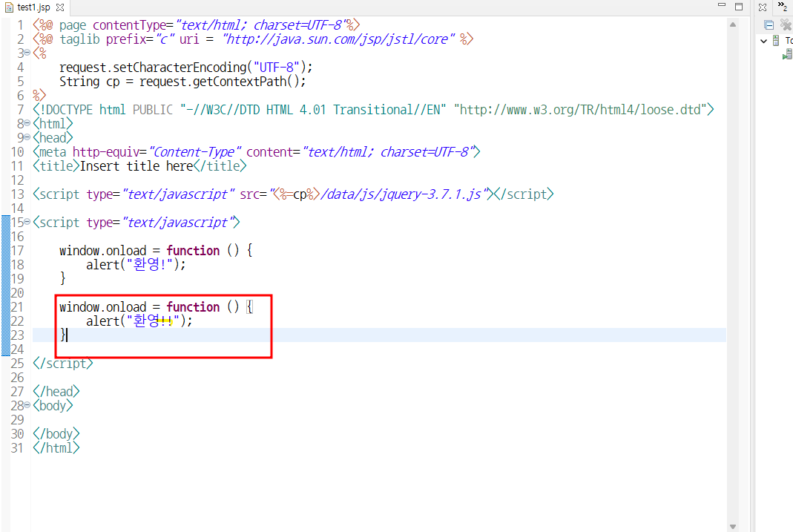793x532 pixels.
Task: Collapse all items in the right view
Action: point(769,24)
